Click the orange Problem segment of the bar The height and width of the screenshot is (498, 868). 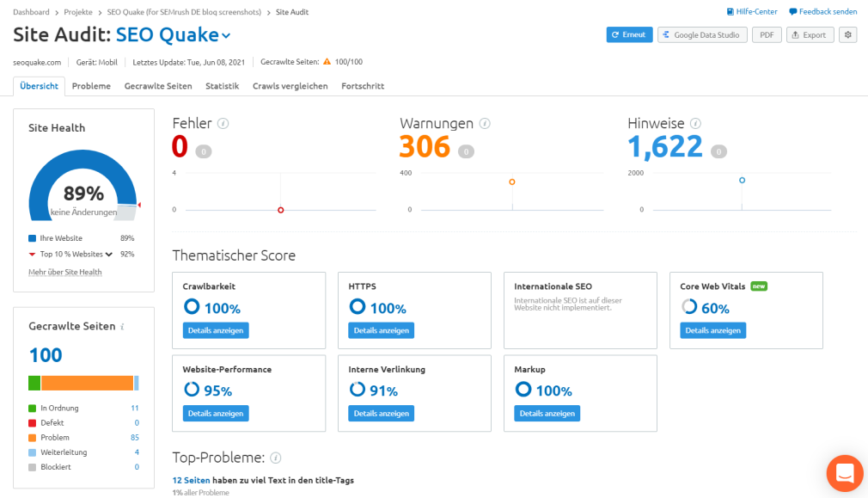tap(87, 384)
